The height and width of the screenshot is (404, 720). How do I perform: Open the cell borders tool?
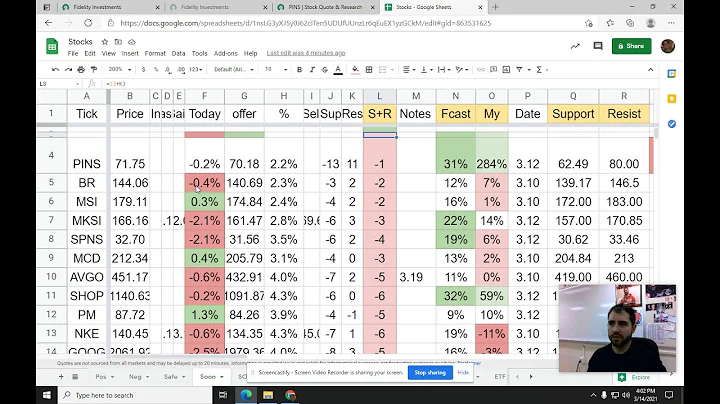369,70
